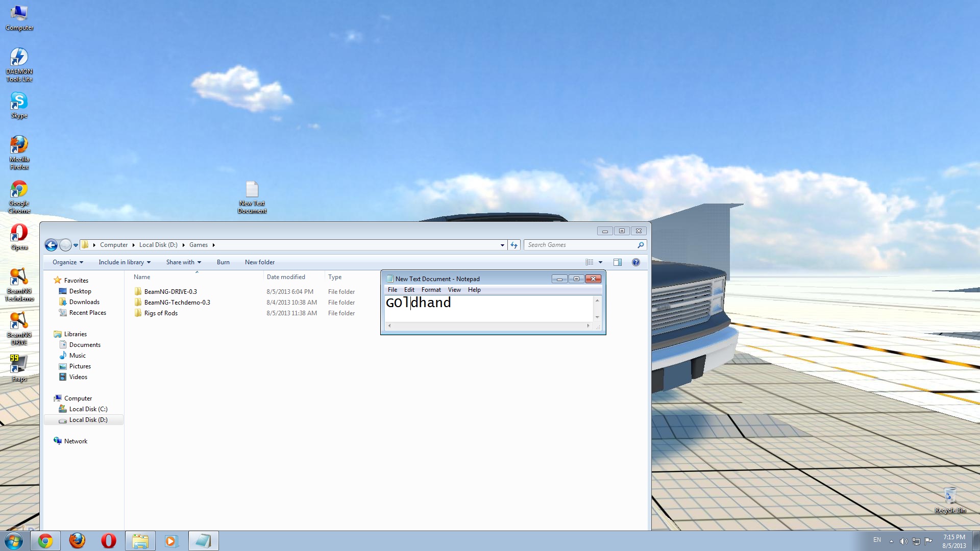Image resolution: width=980 pixels, height=551 pixels.
Task: Switch to Windows Explorer taskbar button
Action: point(140,541)
